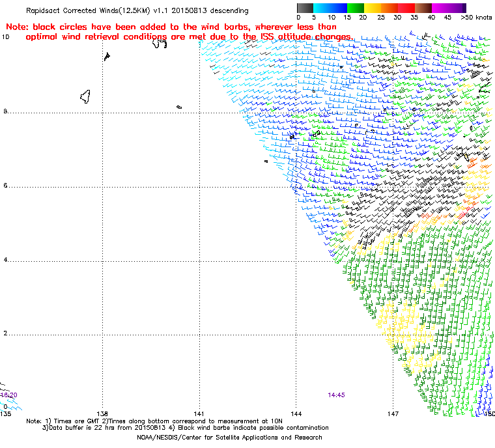
Task: Select the yellow 20-25 knots legend color
Action: [373, 8]
